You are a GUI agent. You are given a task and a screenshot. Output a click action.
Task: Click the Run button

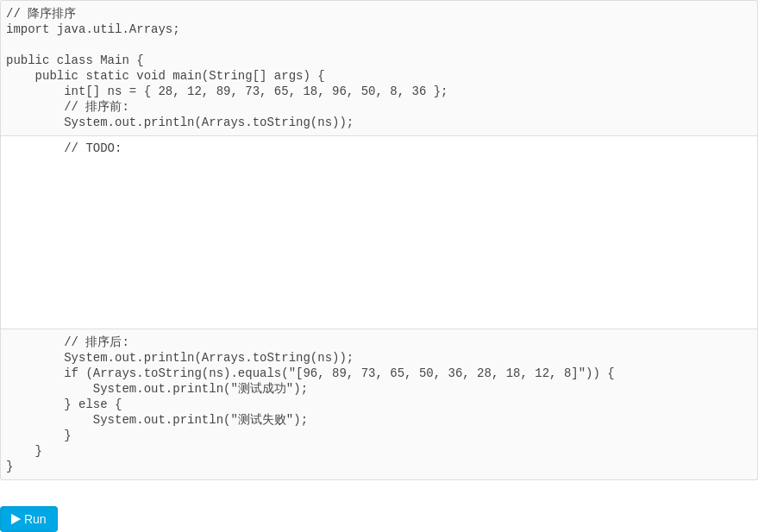pos(28,519)
